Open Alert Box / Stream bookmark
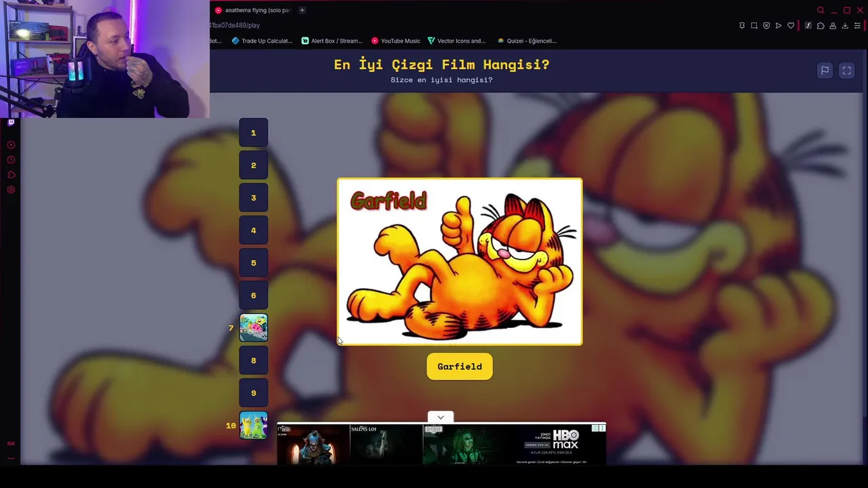This screenshot has height=488, width=868. pos(332,41)
